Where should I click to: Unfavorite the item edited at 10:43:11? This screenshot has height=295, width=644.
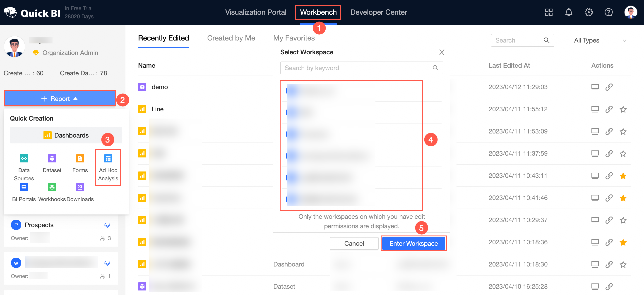click(623, 176)
